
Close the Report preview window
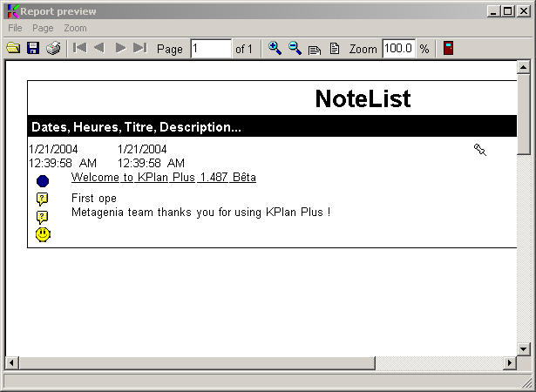[524, 11]
